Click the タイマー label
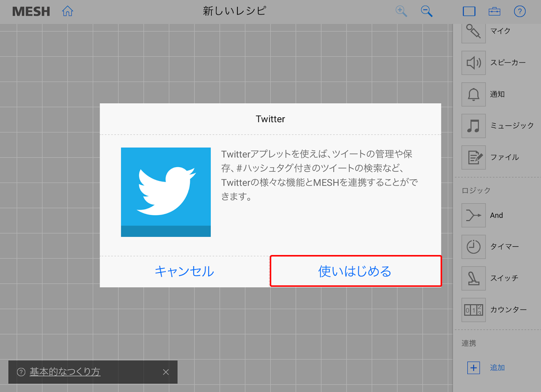 click(x=504, y=247)
